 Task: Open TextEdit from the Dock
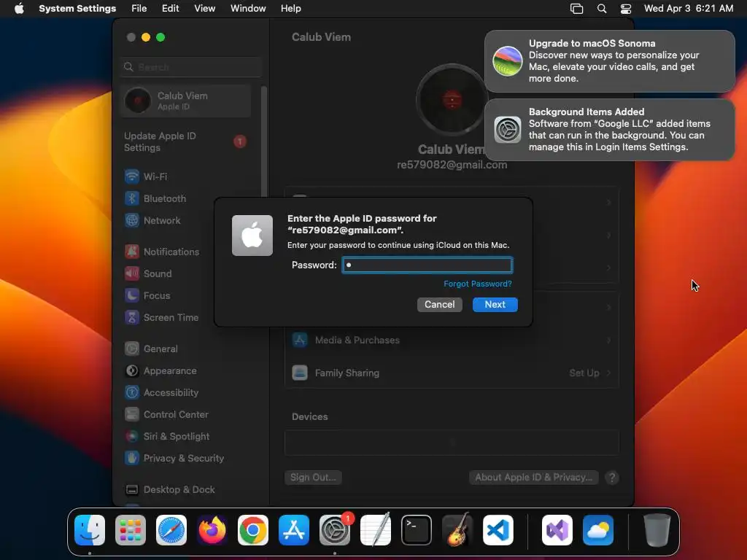tap(376, 530)
